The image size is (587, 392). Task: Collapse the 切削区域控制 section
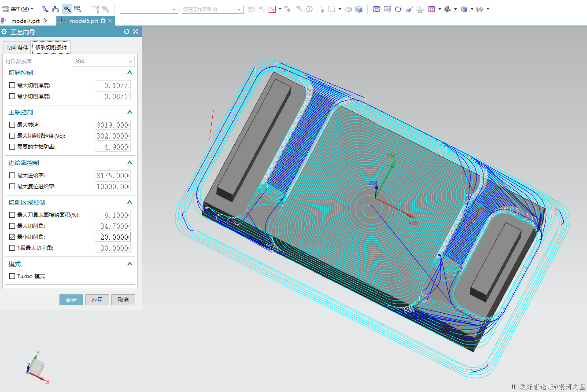pos(129,202)
